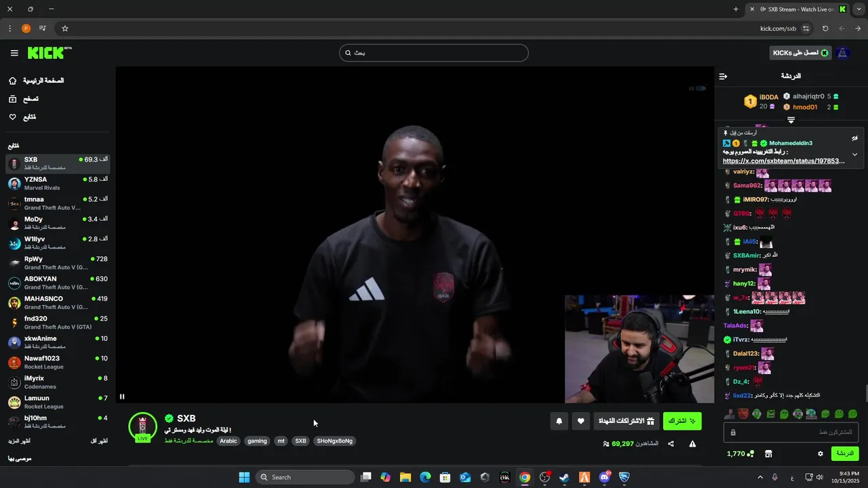Click the SHoNgxBoNg tag

coord(335,441)
